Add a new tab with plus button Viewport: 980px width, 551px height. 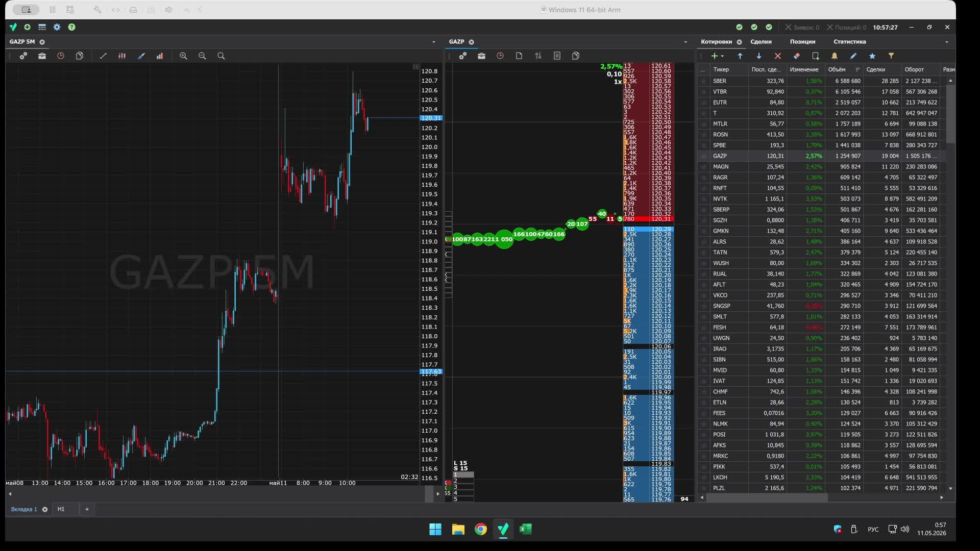point(87,509)
